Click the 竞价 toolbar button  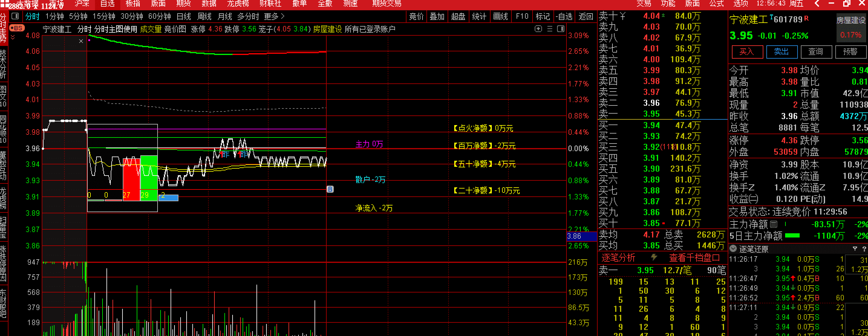pos(416,16)
